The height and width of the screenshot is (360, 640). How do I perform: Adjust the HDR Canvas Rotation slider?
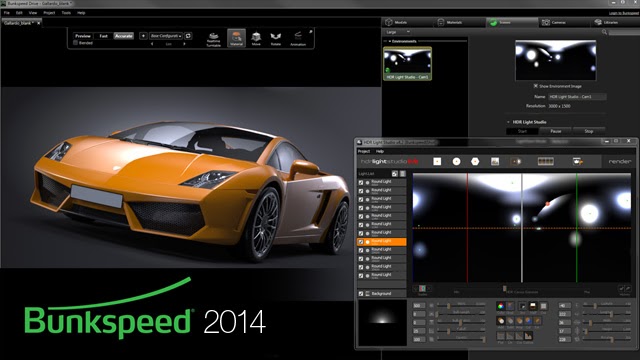505,289
